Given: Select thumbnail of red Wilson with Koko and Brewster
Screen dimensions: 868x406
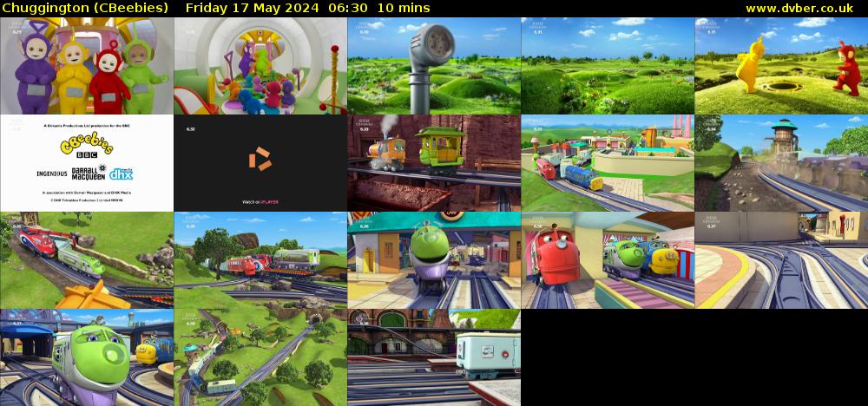Looking at the screenshot, I should 608,260.
